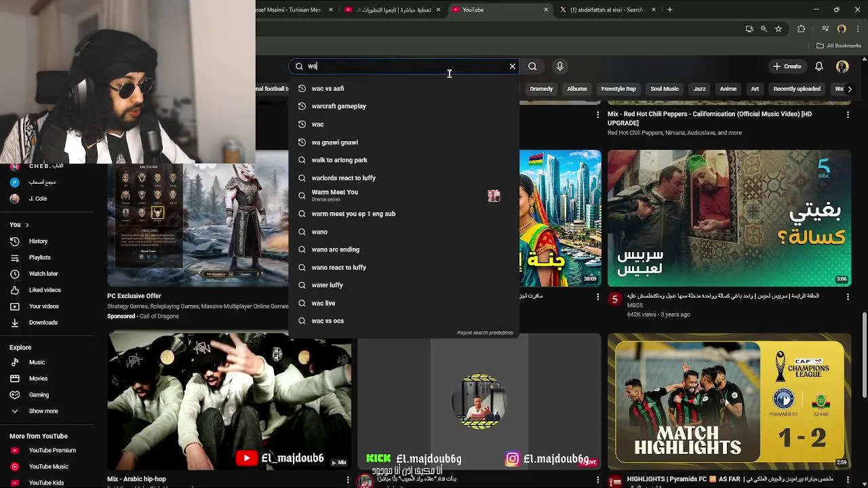Image resolution: width=868 pixels, height=488 pixels.
Task: Switch to the abdelfattah al sissi X tab
Action: (x=607, y=9)
